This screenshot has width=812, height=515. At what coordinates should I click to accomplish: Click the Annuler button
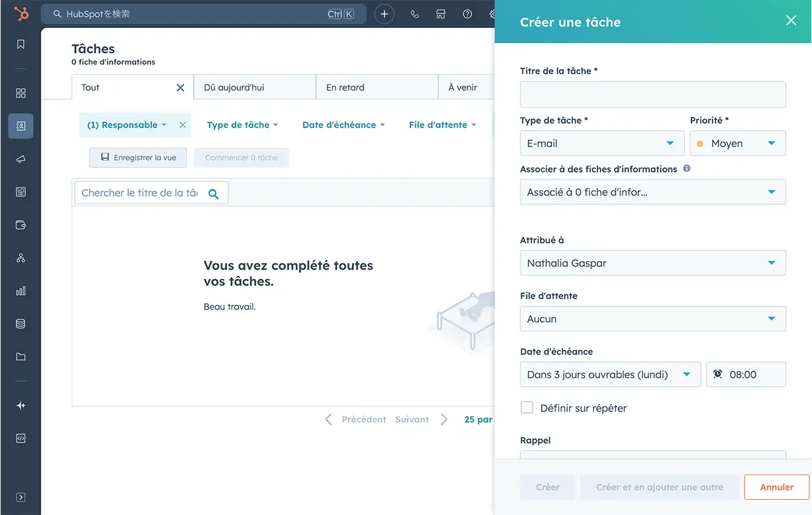click(776, 487)
